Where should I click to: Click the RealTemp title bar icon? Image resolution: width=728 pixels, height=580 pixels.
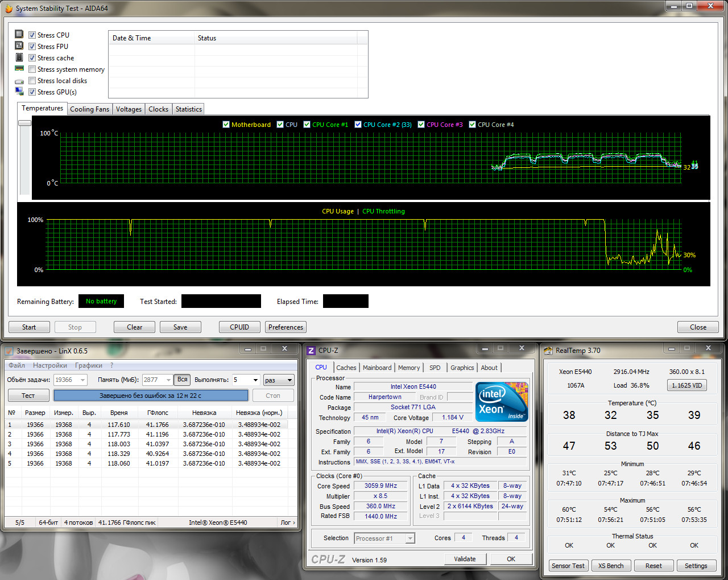(548, 351)
